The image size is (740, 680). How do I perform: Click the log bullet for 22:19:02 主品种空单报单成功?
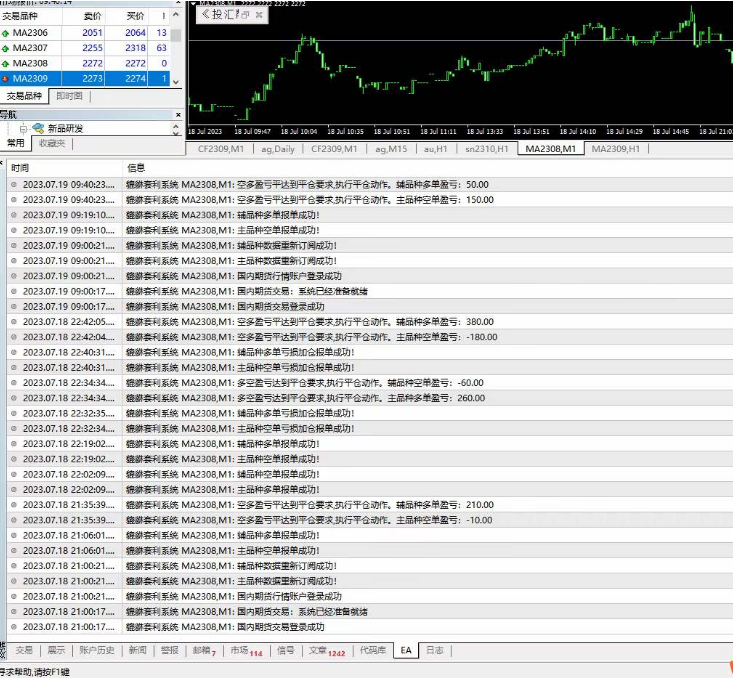tap(14, 459)
